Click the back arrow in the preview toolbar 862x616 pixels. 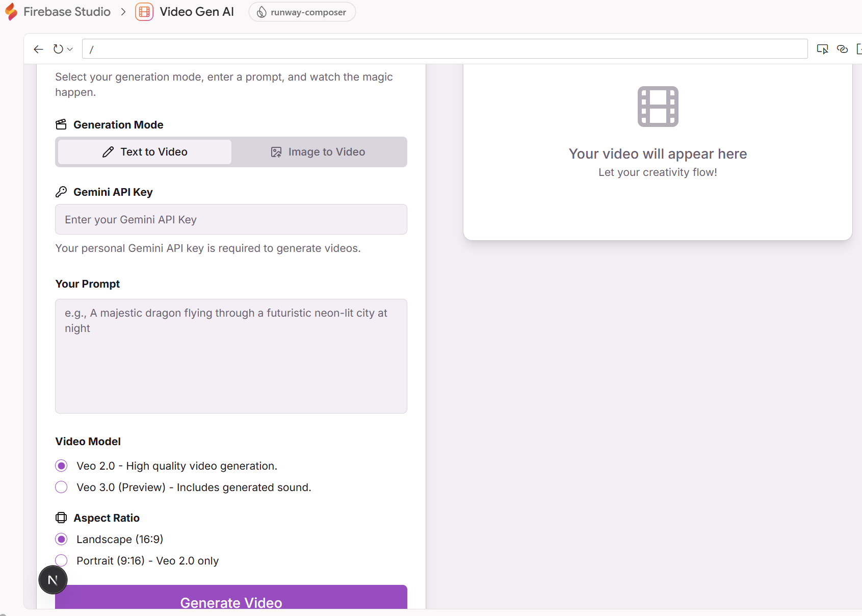[x=38, y=49]
